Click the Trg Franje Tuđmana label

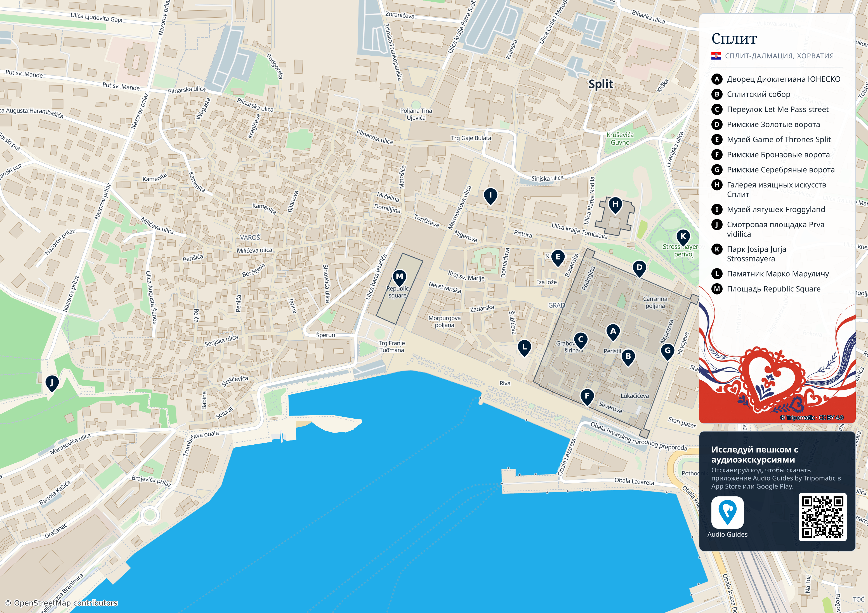click(392, 346)
